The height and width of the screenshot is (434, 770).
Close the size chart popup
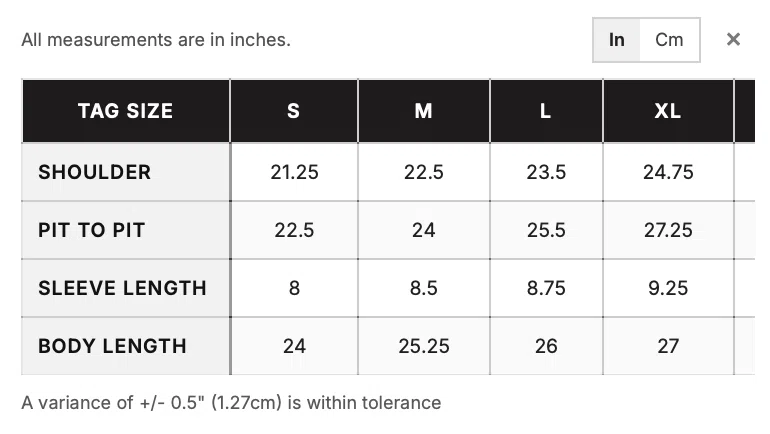733,39
